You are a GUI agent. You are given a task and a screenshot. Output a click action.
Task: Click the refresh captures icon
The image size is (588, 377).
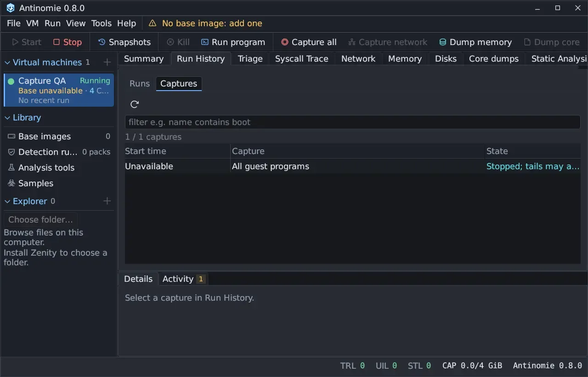[x=135, y=104]
